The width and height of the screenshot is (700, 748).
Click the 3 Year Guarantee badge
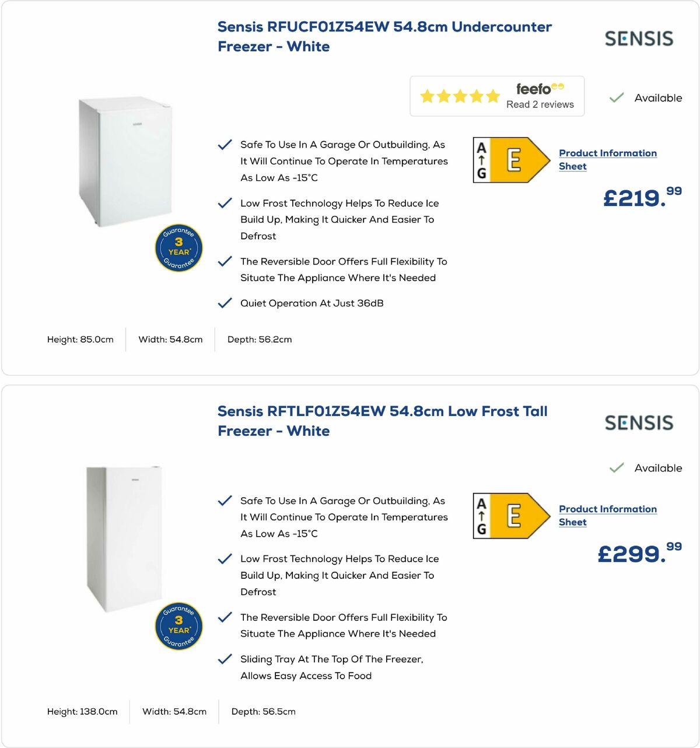pyautogui.click(x=178, y=248)
